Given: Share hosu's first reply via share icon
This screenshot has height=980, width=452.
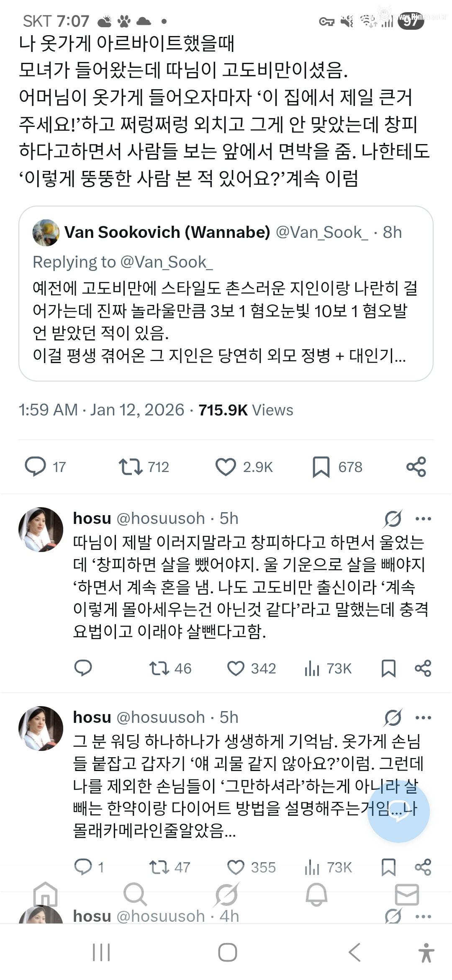Looking at the screenshot, I should click(424, 669).
